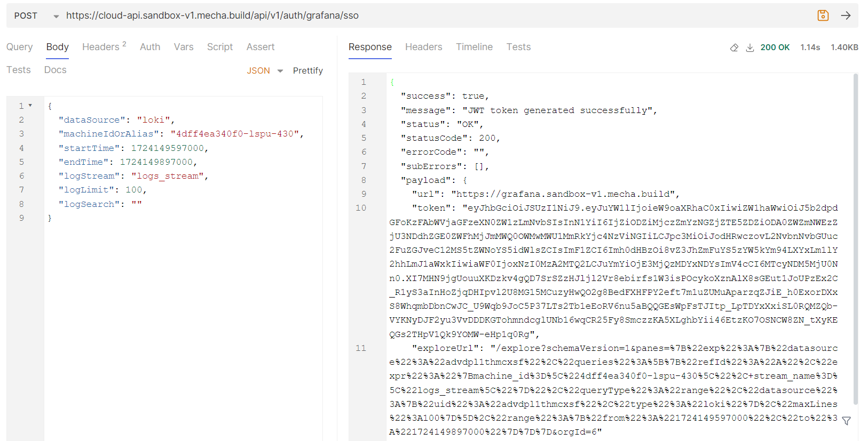868x441 pixels.
Task: Download the response with the download icon
Action: [749, 47]
